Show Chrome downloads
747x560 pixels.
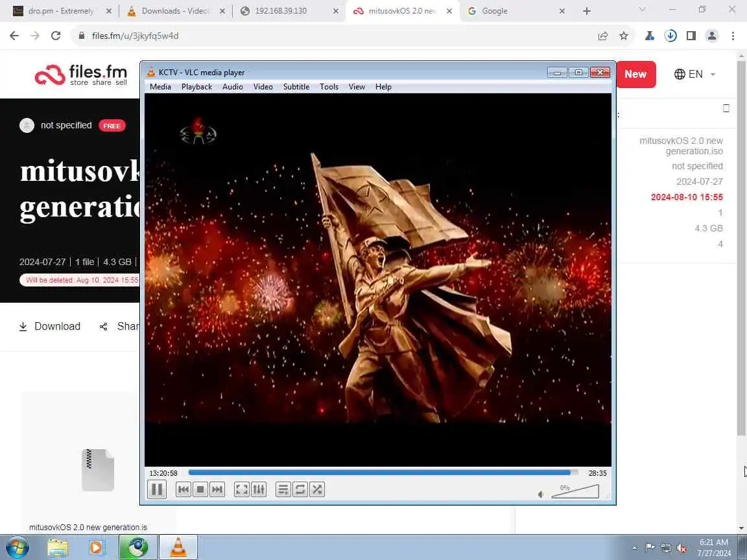coord(670,36)
